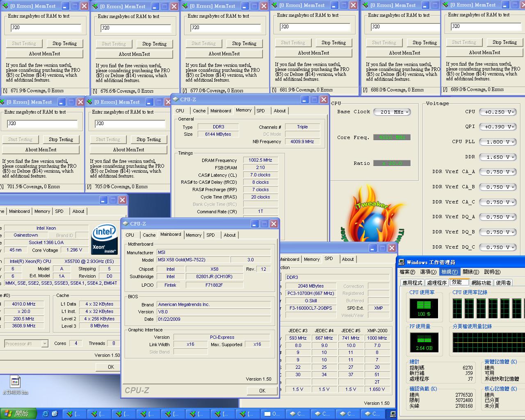Switch to SPD tab in CPU-Z Memory window
This screenshot has height=420, width=525.
(x=261, y=111)
